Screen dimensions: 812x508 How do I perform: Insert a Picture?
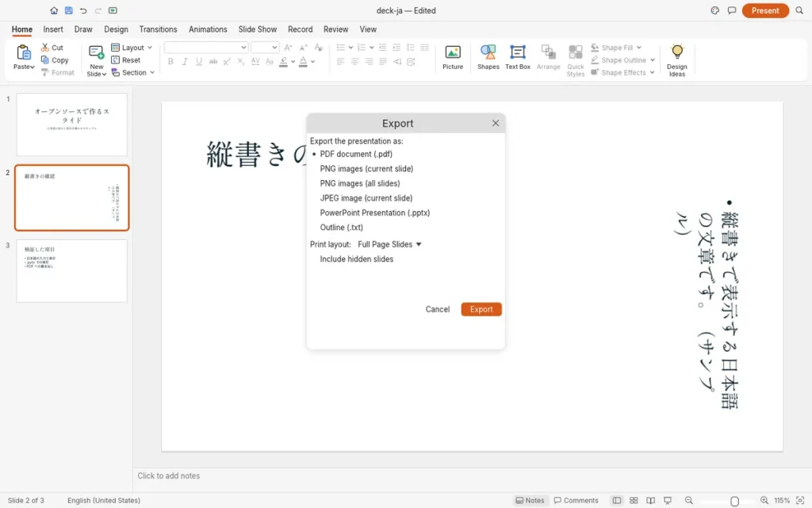[453, 57]
